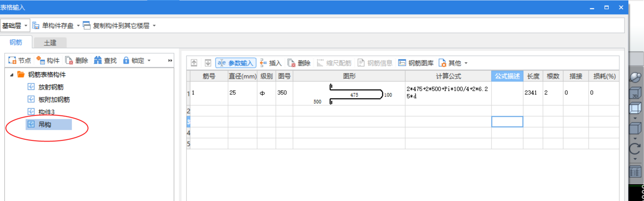Maximize the 表格输入 window
644x201 pixels.
pos(607,7)
